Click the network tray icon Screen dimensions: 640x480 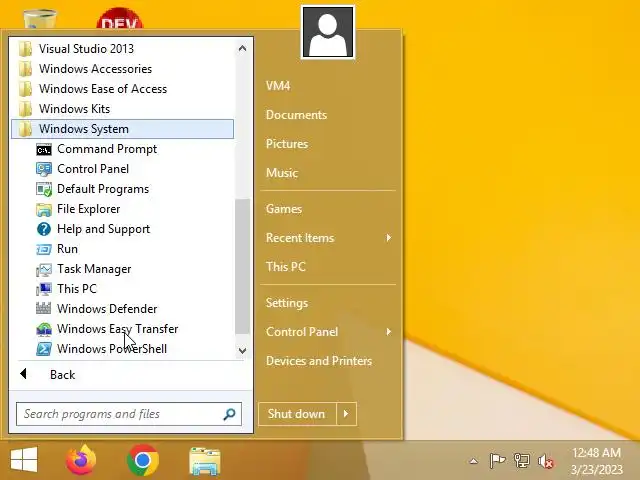click(522, 461)
